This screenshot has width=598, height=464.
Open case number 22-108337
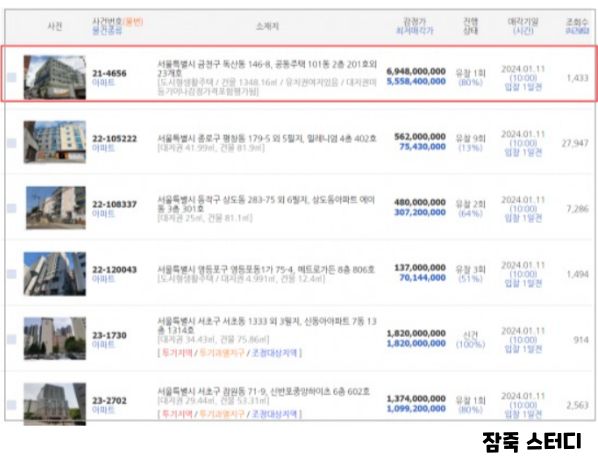coord(114,204)
